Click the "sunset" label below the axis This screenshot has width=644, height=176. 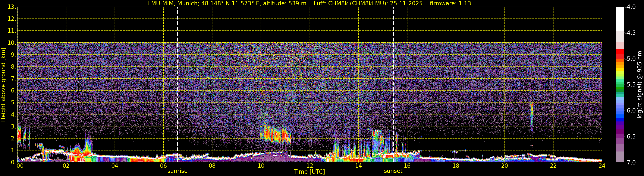coord(393,171)
